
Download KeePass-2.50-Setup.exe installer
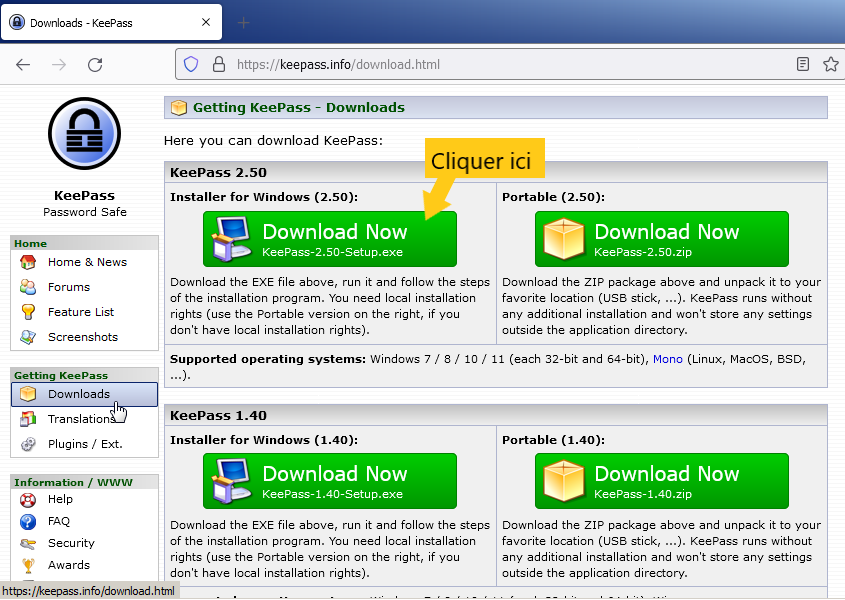[x=330, y=239]
